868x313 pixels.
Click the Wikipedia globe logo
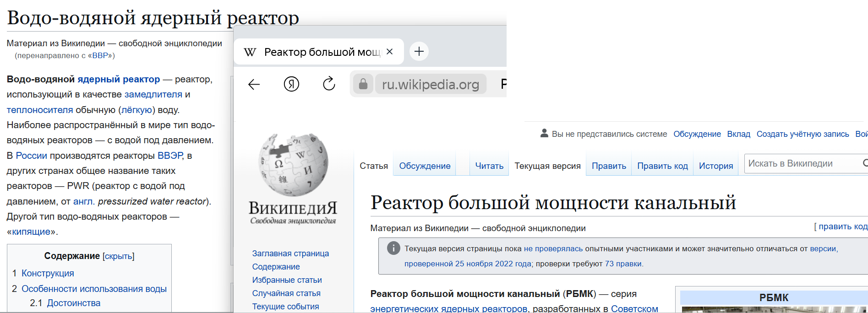(x=293, y=165)
